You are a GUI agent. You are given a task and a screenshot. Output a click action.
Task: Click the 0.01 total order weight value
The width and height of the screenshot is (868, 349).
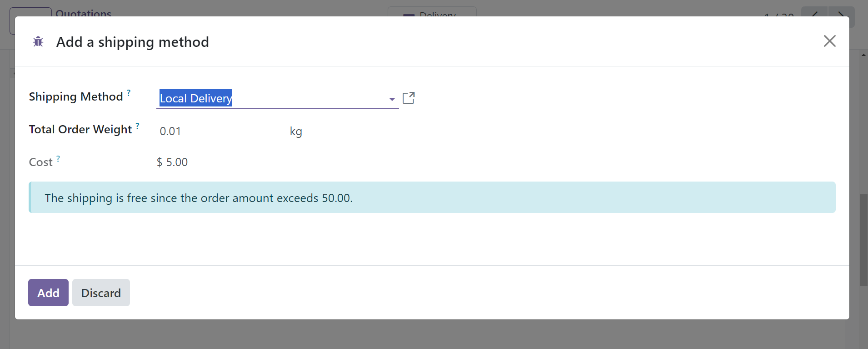[x=170, y=132]
